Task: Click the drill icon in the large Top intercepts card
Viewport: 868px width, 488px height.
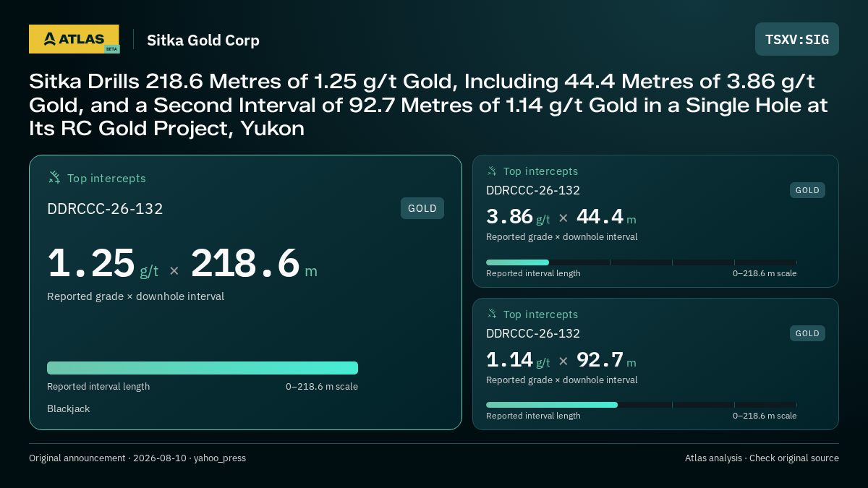Action: [54, 177]
